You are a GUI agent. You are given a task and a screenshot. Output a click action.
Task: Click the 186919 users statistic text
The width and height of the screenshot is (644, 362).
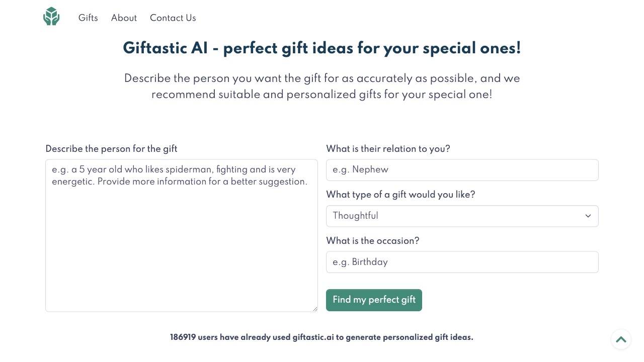coord(183,337)
